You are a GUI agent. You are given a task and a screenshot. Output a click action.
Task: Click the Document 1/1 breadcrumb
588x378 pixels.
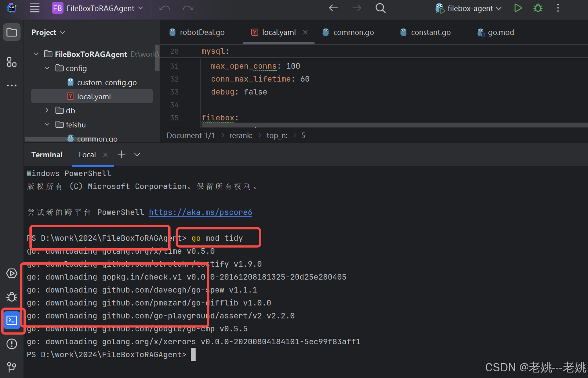click(191, 135)
